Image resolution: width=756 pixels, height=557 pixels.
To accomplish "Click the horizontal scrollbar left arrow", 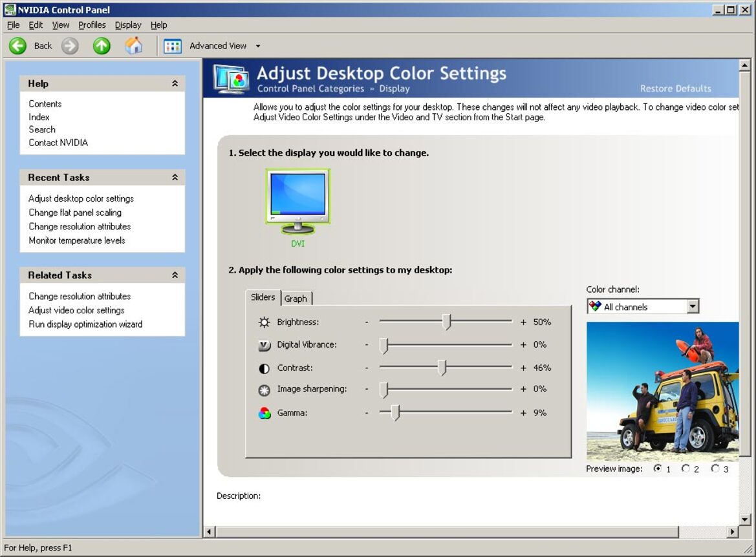I will (x=210, y=532).
